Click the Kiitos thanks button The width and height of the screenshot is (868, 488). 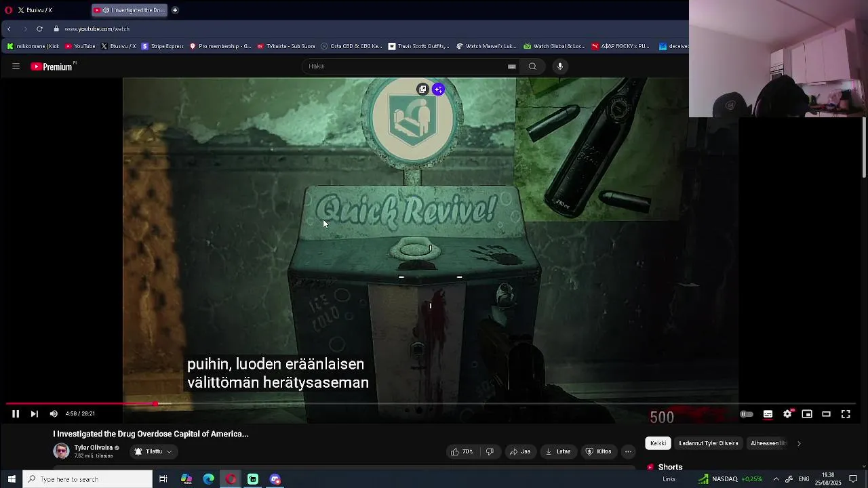[599, 451]
